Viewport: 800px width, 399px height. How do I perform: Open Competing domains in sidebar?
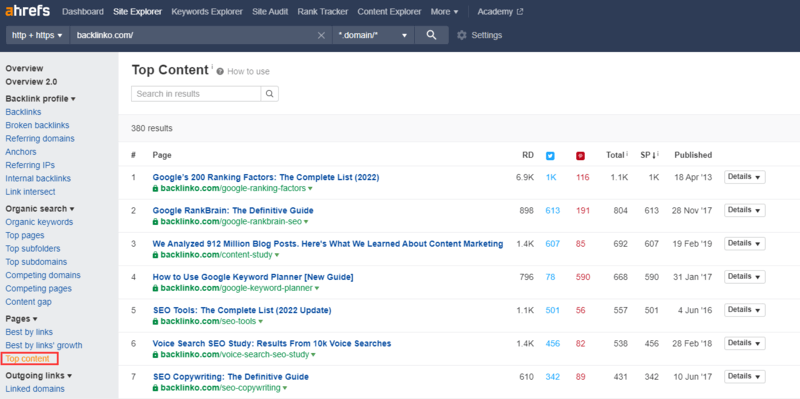43,275
